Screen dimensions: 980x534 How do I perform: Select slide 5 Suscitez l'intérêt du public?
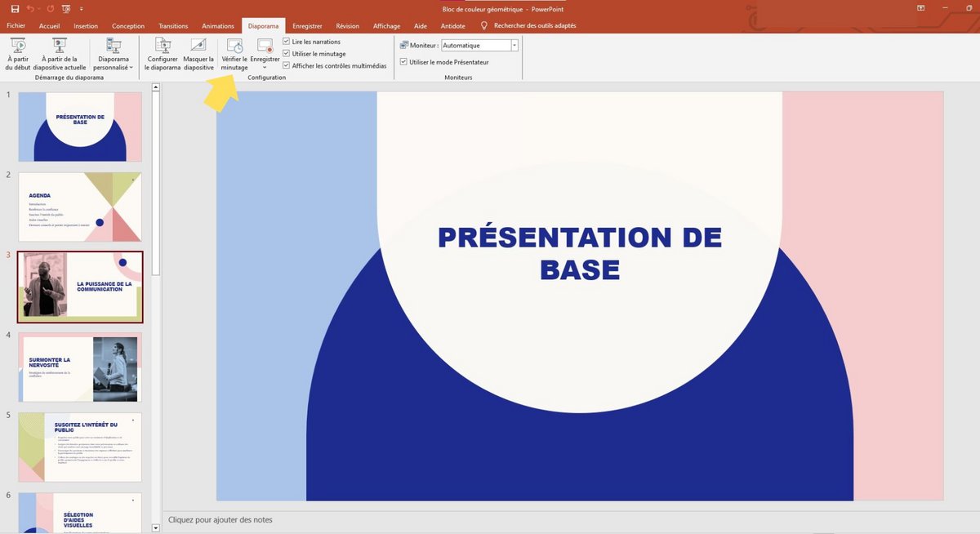[80, 447]
